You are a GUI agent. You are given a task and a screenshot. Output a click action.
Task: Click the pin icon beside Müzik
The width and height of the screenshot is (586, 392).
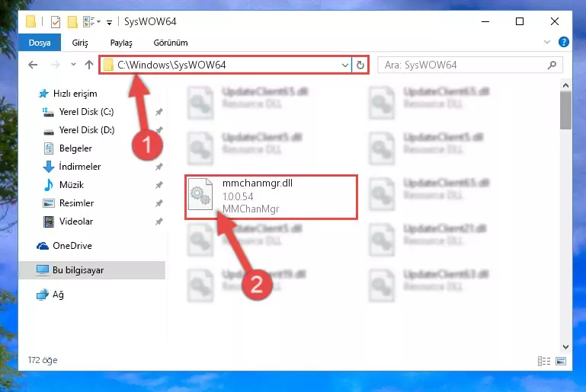[159, 185]
